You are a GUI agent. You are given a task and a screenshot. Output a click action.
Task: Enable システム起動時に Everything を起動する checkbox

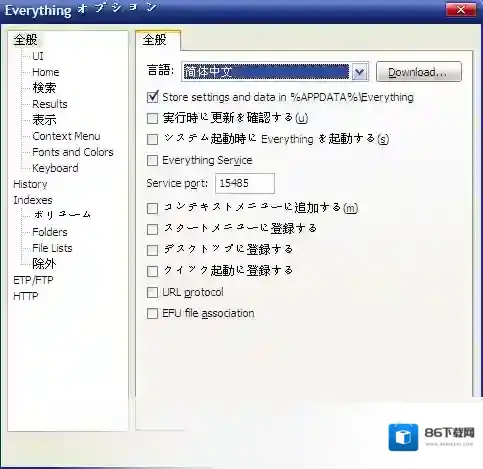tap(153, 139)
